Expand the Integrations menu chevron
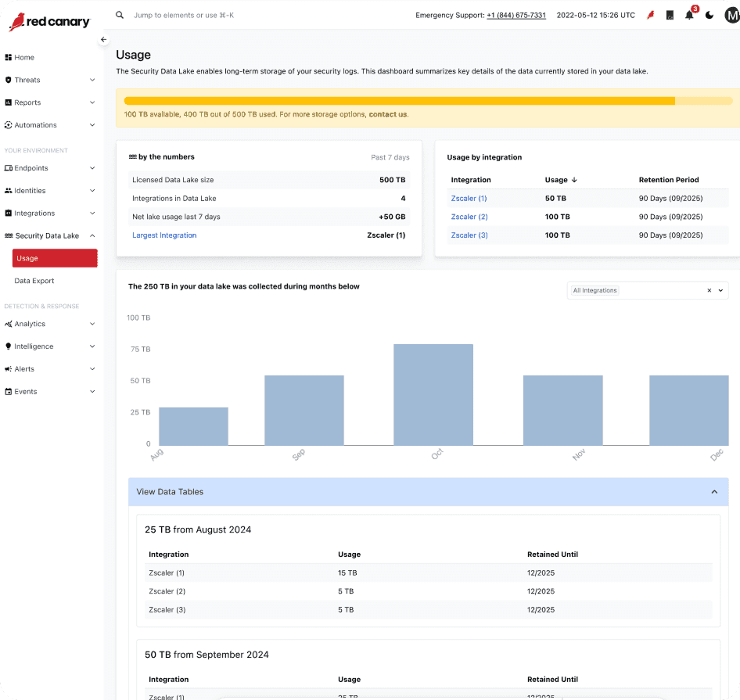Screen dimensions: 740x700 [x=92, y=214]
